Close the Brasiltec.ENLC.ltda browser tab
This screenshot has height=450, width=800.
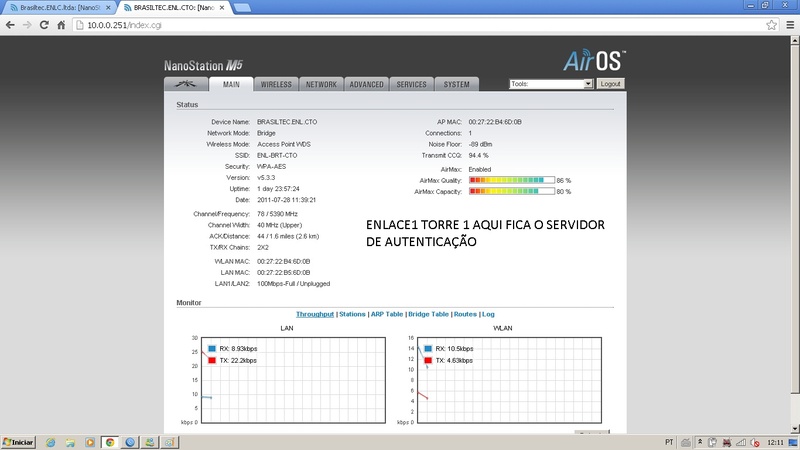(108, 8)
